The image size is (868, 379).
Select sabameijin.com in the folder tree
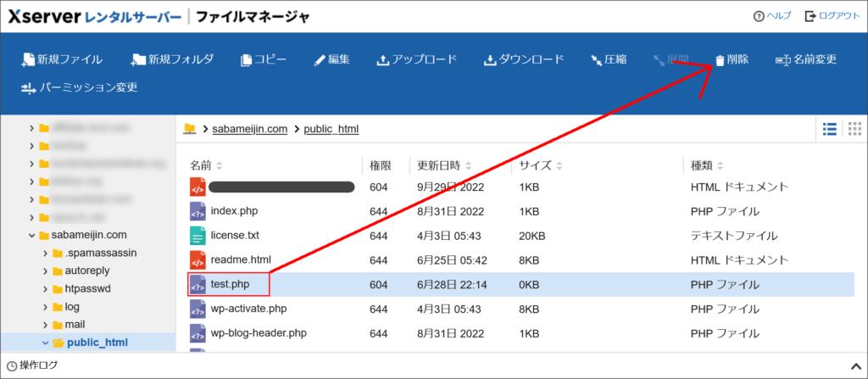point(88,235)
